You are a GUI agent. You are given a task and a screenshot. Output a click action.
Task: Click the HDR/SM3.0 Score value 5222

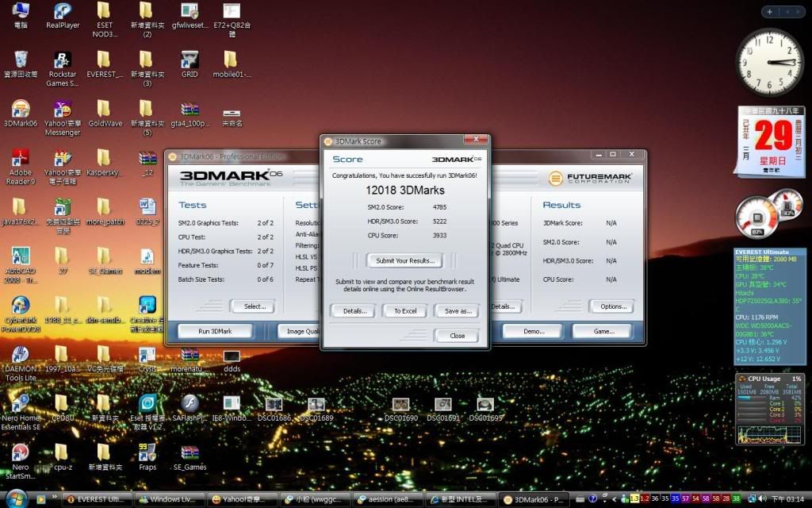[439, 221]
